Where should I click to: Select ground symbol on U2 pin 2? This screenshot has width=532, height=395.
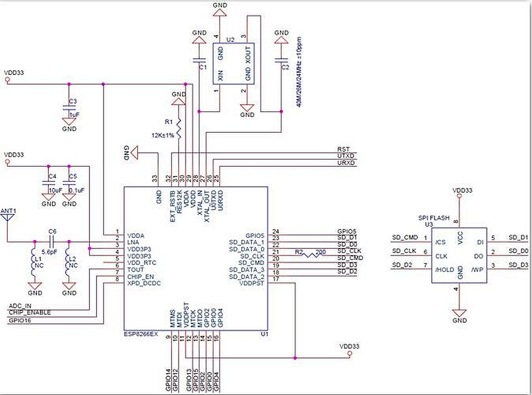point(247,108)
